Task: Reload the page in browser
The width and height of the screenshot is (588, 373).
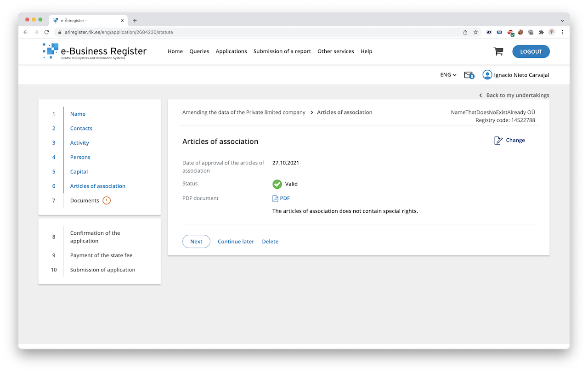Action: pos(46,32)
